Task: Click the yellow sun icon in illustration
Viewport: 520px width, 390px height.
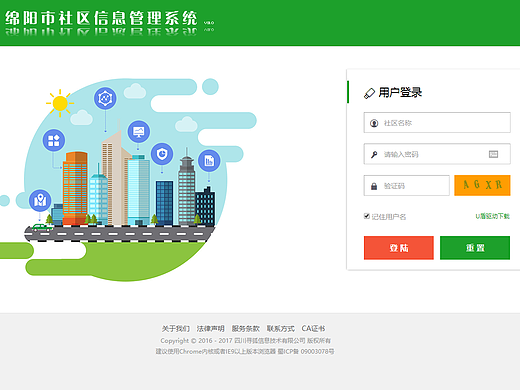Action: pos(60,103)
